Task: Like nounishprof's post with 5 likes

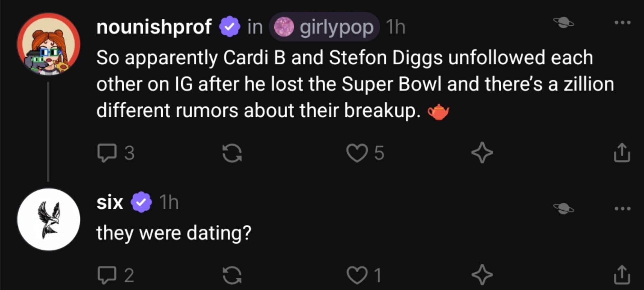Action: [x=357, y=153]
